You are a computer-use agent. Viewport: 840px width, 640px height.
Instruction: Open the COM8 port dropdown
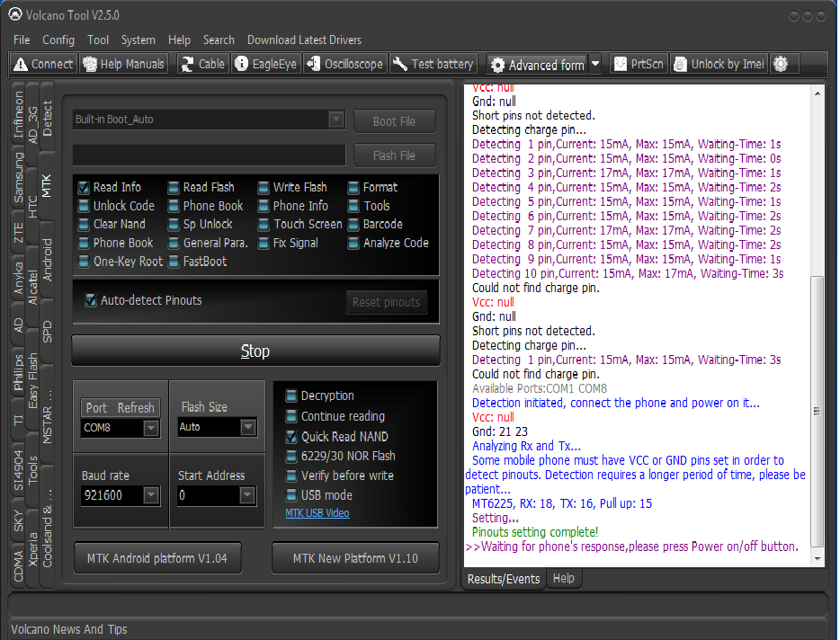pos(151,428)
